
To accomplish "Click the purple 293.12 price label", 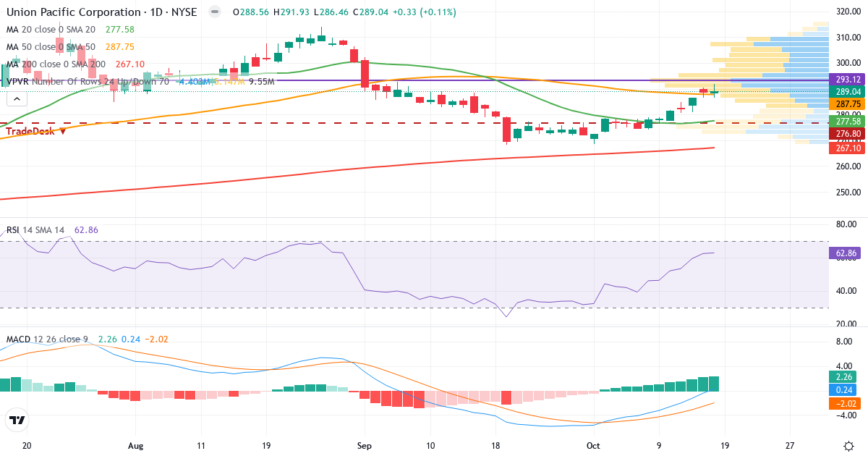I will 848,80.
